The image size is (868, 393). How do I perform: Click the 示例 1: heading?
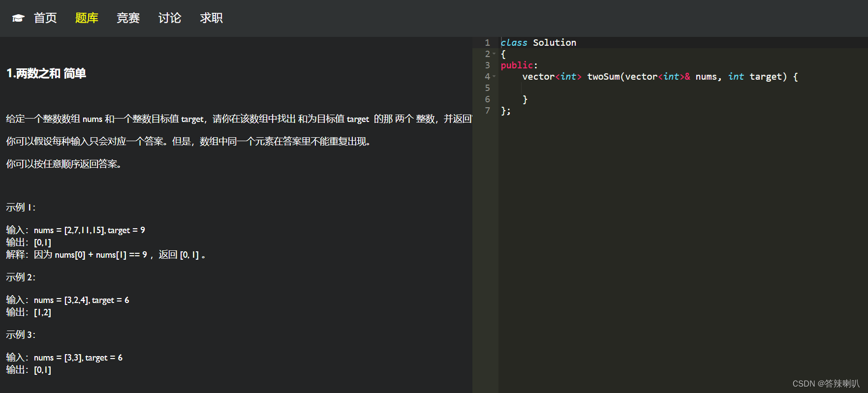click(21, 208)
